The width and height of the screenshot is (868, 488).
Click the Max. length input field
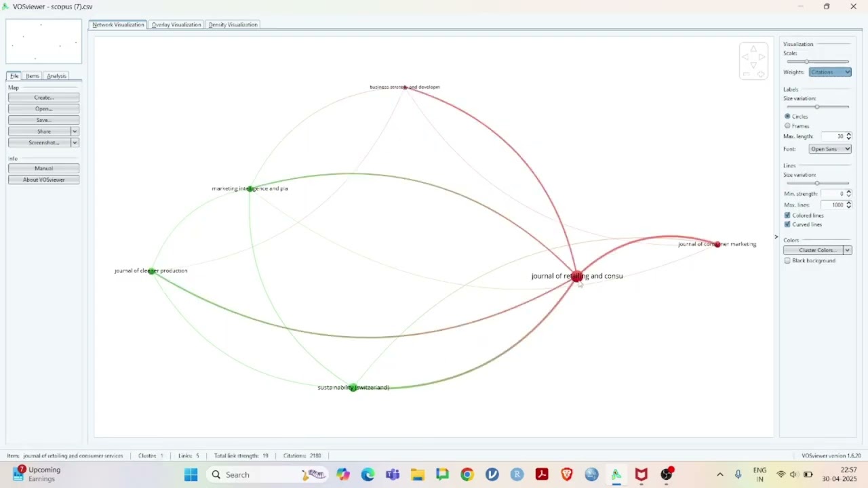click(x=833, y=136)
